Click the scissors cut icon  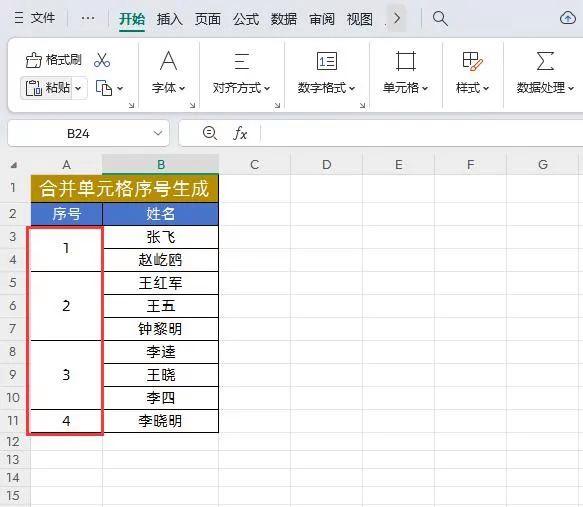(x=102, y=60)
